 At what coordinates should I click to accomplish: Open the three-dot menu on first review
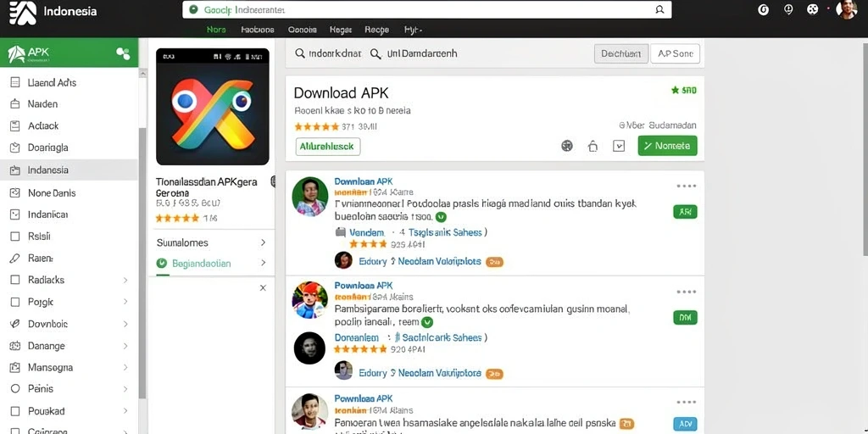tap(687, 186)
